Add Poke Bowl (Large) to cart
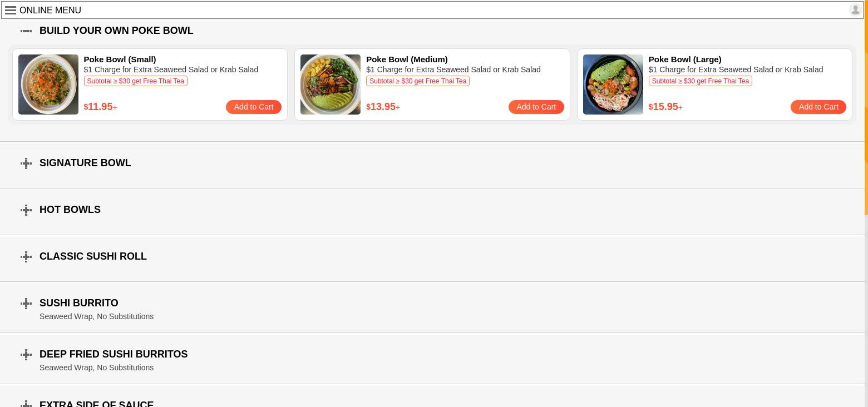Image resolution: width=868 pixels, height=407 pixels. (x=818, y=107)
